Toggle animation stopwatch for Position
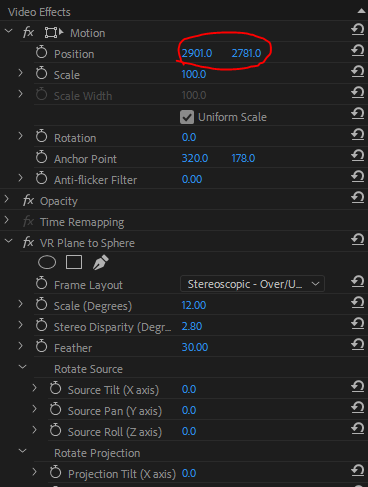Viewport: 368px width, 487px height. pyautogui.click(x=42, y=52)
